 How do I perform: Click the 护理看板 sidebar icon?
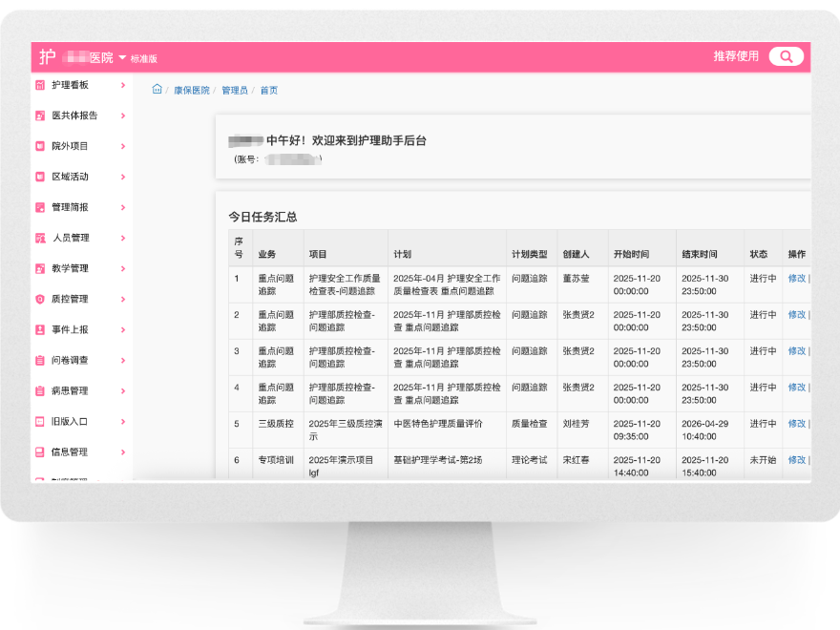pos(40,85)
